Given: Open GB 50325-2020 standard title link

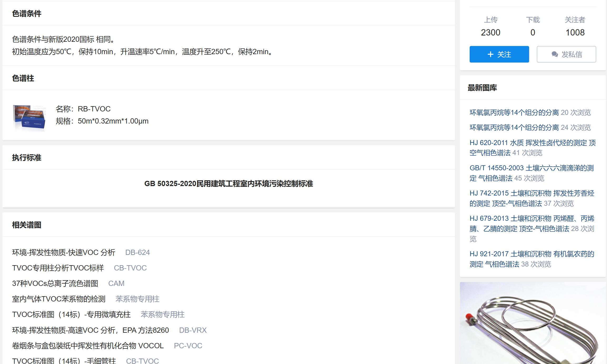Looking at the screenshot, I should (x=228, y=183).
